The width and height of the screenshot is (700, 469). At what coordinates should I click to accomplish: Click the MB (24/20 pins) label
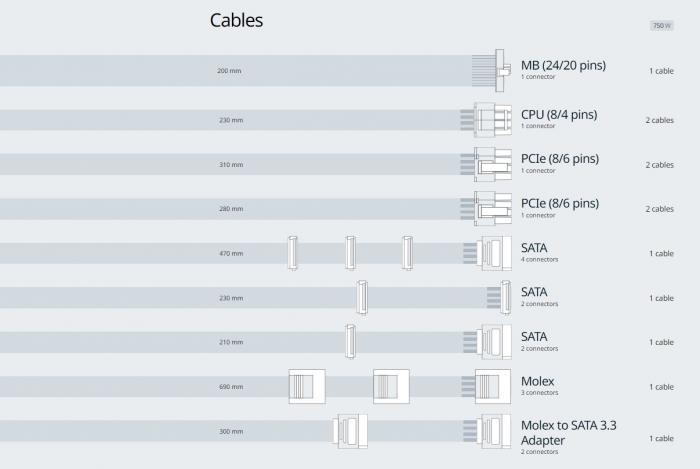click(563, 65)
